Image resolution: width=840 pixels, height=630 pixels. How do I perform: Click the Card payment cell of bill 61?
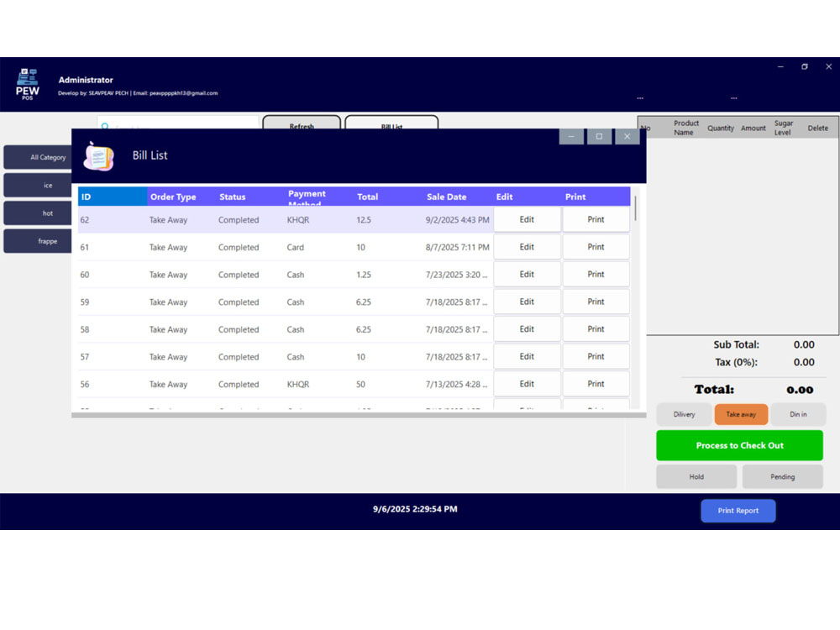click(320, 247)
